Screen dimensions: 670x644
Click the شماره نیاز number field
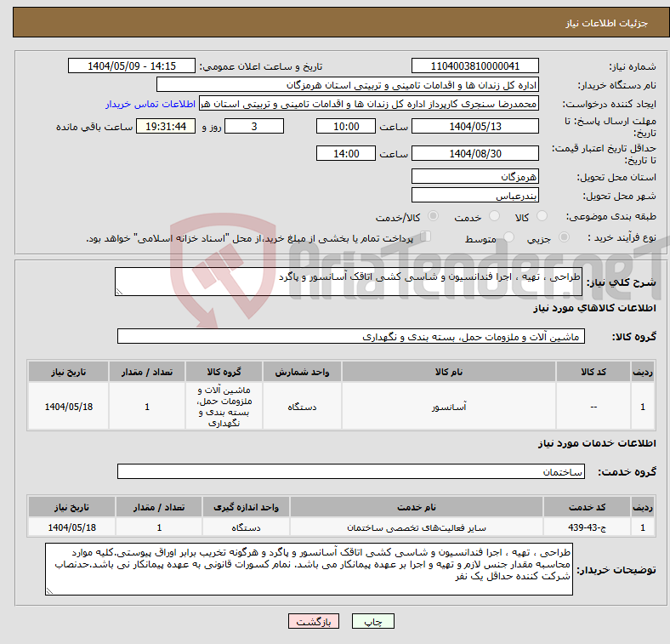(x=474, y=66)
